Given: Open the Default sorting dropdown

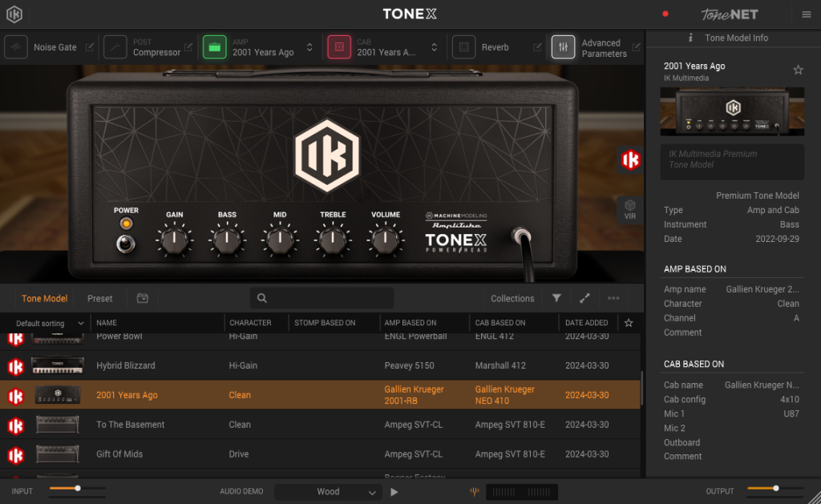Looking at the screenshot, I should click(50, 324).
